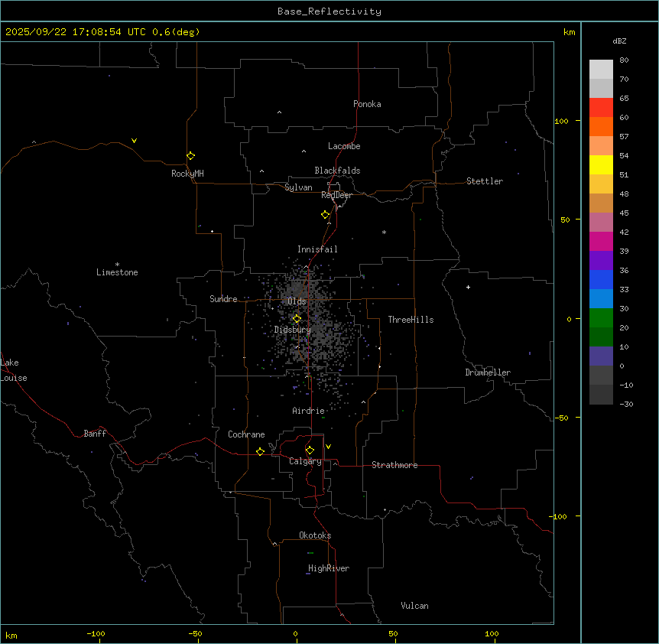Image resolution: width=659 pixels, height=644 pixels.
Task: Click the yellow diamond marker below RedDeer
Action: (325, 215)
